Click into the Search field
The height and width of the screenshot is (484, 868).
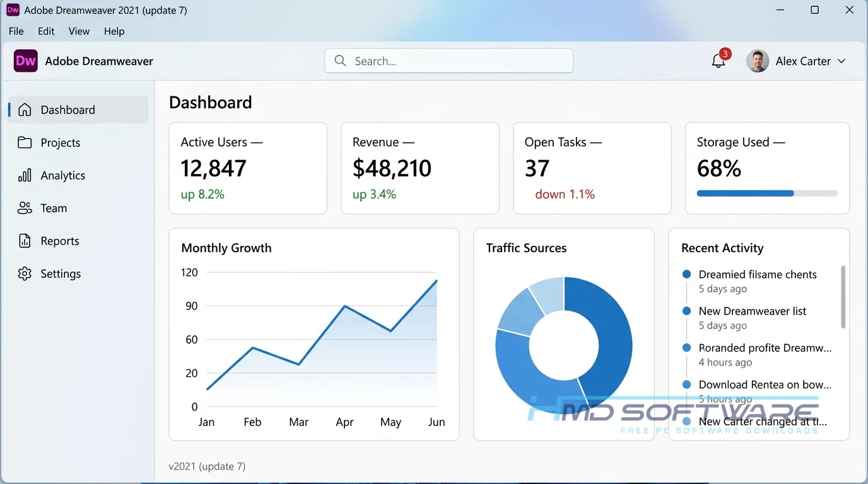tap(449, 61)
